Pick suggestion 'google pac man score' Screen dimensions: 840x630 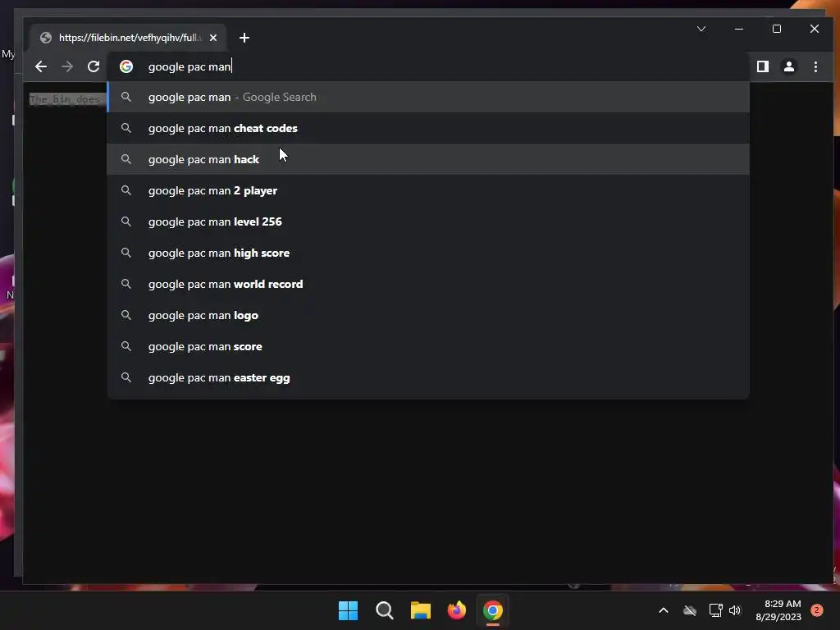[428, 346]
